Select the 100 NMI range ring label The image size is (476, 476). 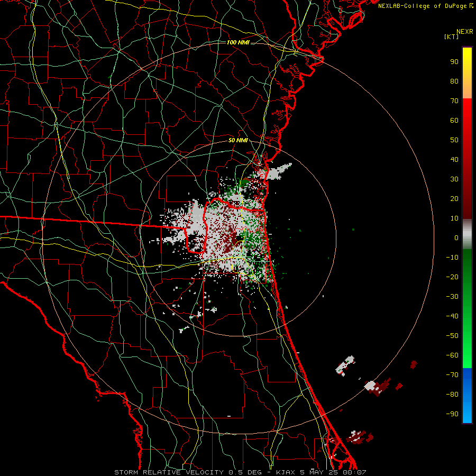[x=238, y=42]
